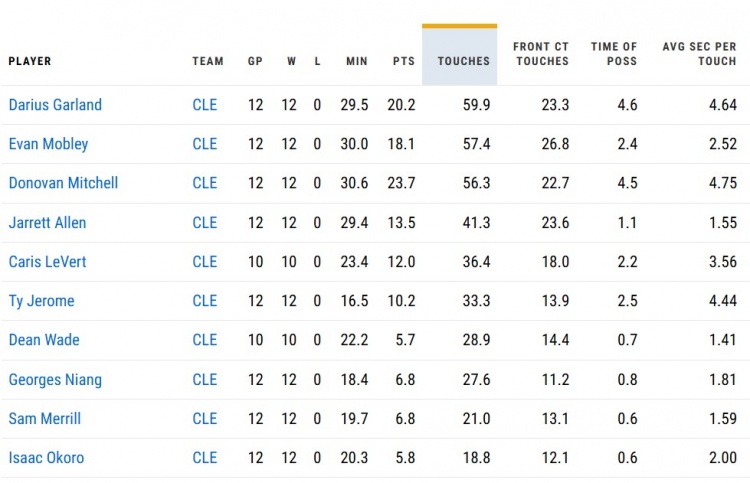Open Dean Wade's player profile
Viewport: 750px width, 483px height.
click(44, 340)
